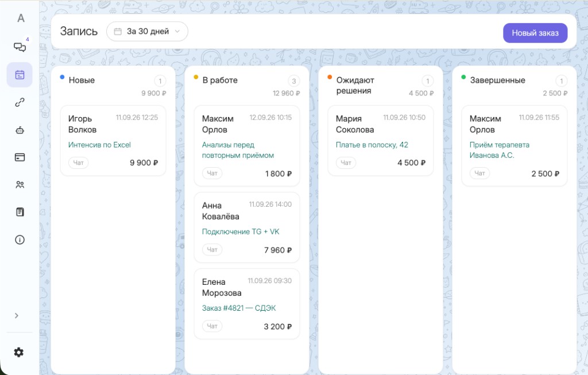The image size is (588, 375).
Task: Open chat for Анна Ковалёва order
Action: (x=212, y=250)
